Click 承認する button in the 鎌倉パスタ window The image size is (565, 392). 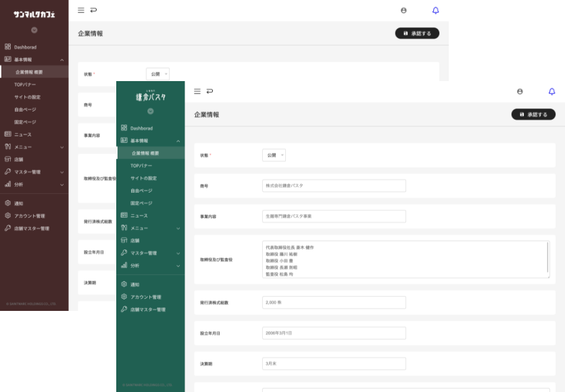click(x=533, y=115)
